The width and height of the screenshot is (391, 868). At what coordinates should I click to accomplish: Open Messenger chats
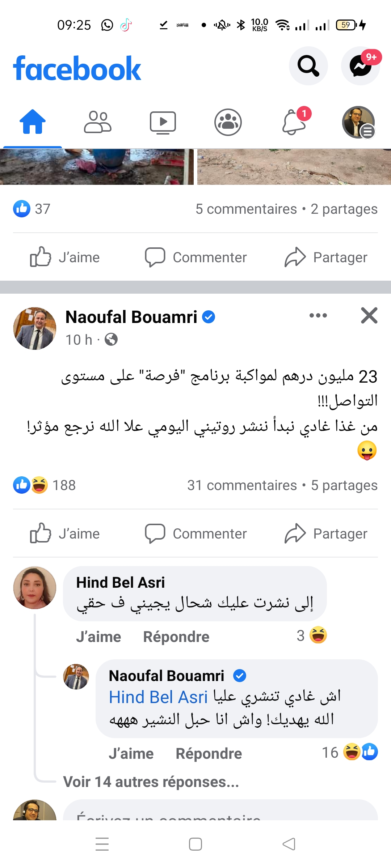(x=360, y=66)
